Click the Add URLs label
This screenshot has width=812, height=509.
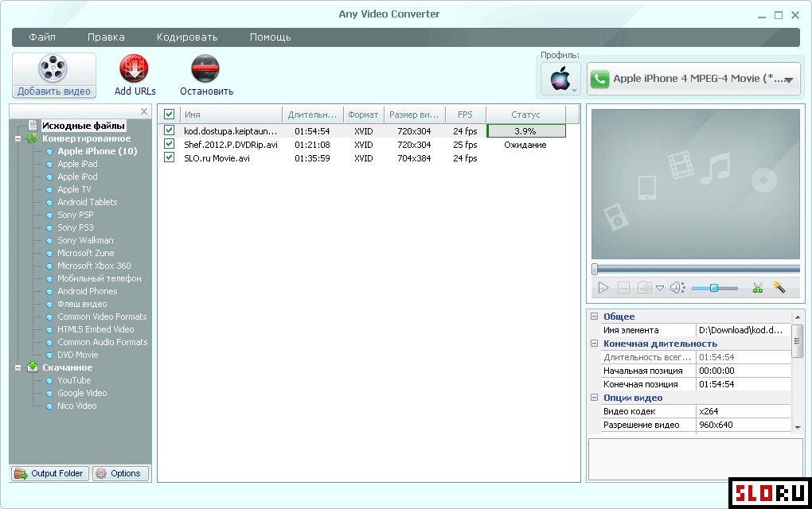coord(135,91)
